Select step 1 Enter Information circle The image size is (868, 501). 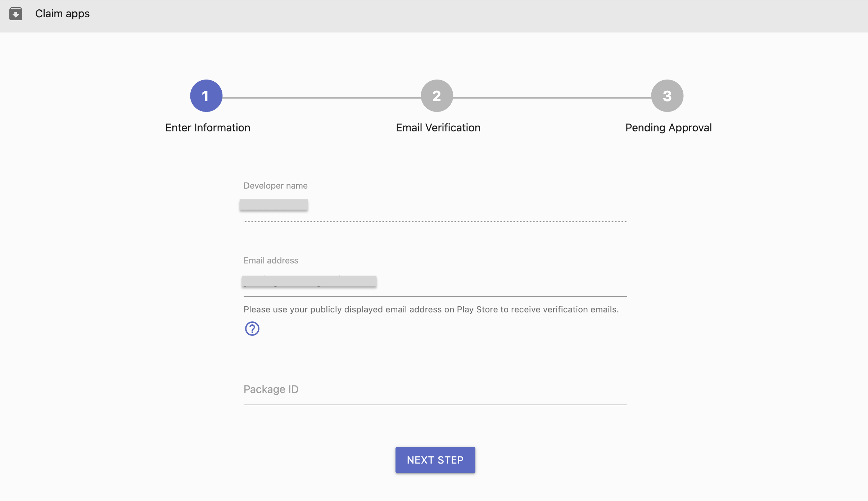[206, 95]
